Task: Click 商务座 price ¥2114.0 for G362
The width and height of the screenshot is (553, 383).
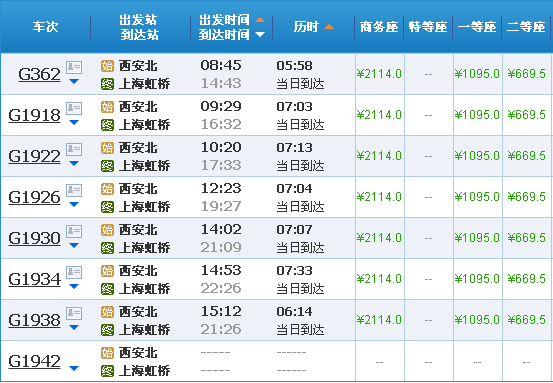Action: tap(379, 74)
